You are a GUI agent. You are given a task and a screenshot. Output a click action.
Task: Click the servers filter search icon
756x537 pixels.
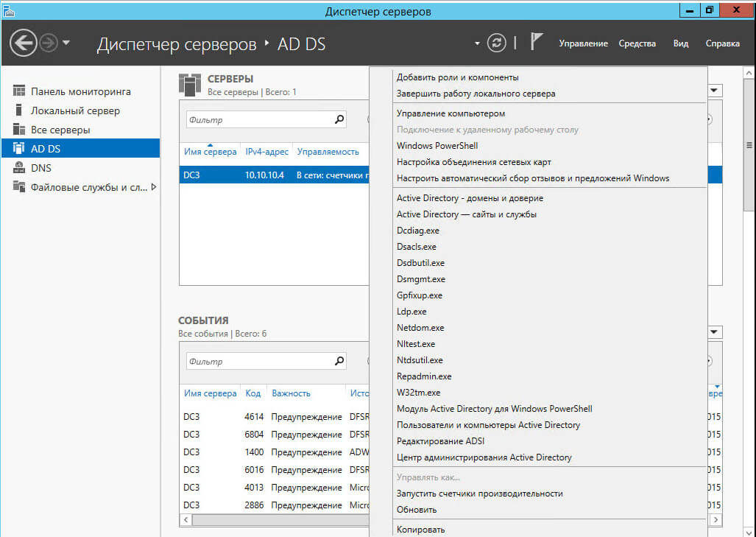coord(339,119)
